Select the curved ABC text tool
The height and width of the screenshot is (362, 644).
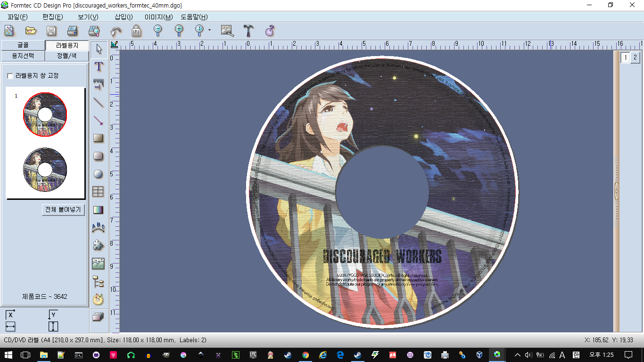point(99,227)
